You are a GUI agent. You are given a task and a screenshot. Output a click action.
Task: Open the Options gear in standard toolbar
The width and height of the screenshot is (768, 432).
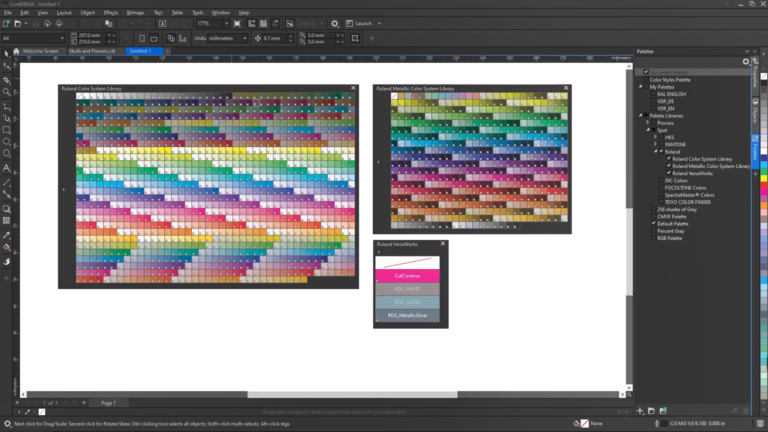[x=335, y=24]
